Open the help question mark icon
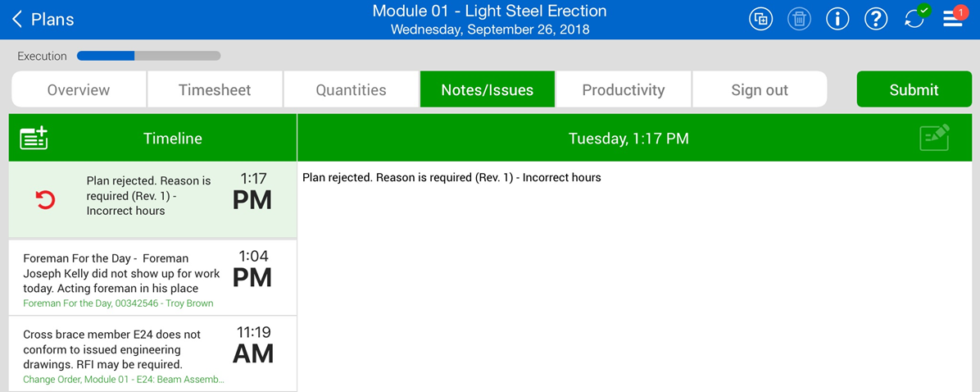This screenshot has width=980, height=392. (x=876, y=19)
